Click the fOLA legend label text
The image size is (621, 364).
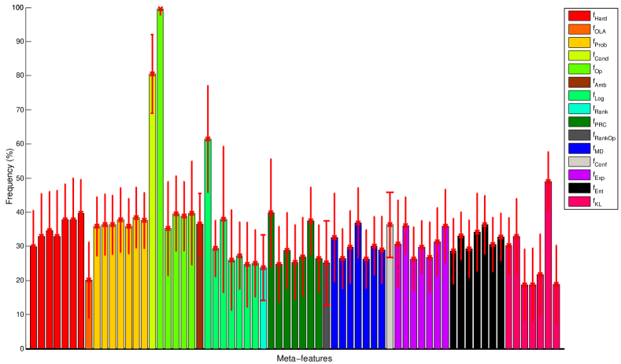click(x=600, y=30)
